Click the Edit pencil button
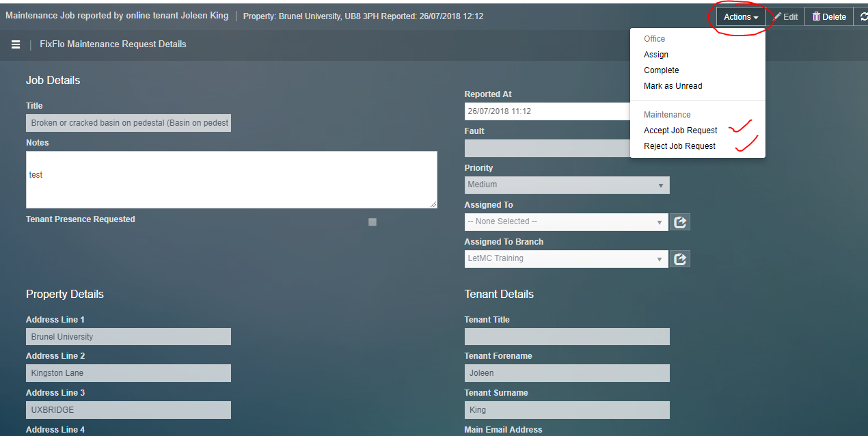This screenshot has height=436, width=868. [x=785, y=17]
